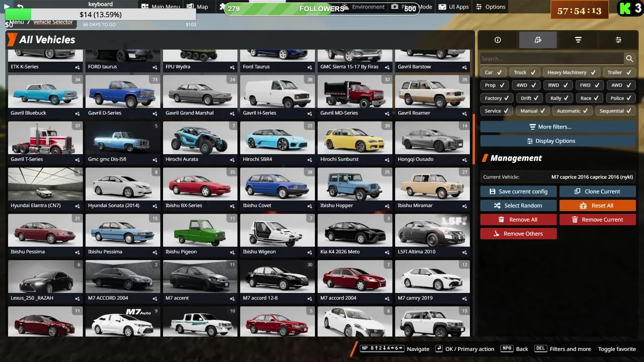Click configurations icon on Gavril H-Series card

tap(310, 113)
